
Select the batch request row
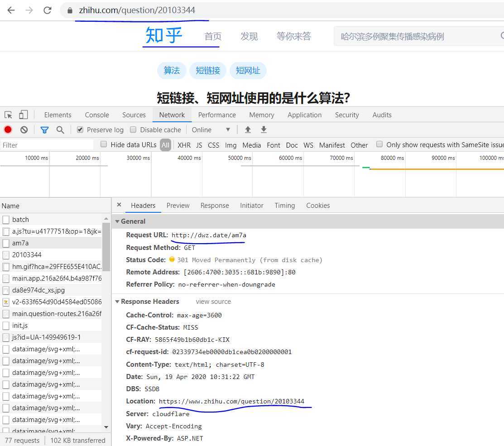(52, 220)
